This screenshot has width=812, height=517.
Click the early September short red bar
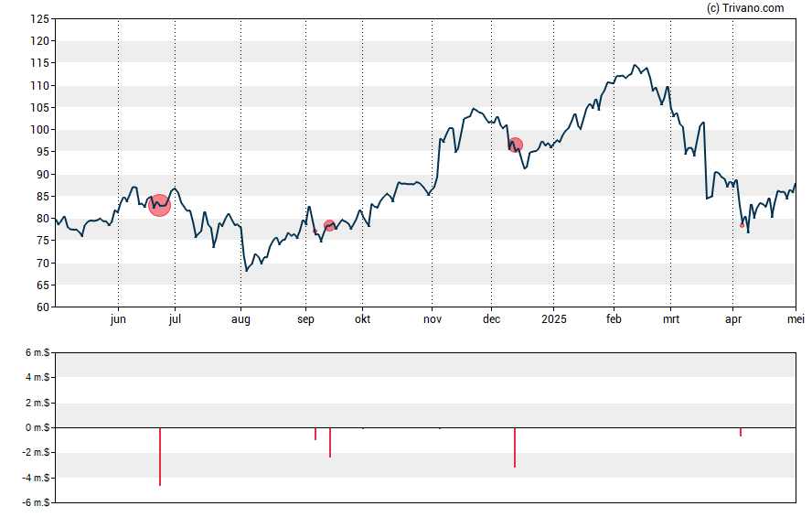pos(315,434)
